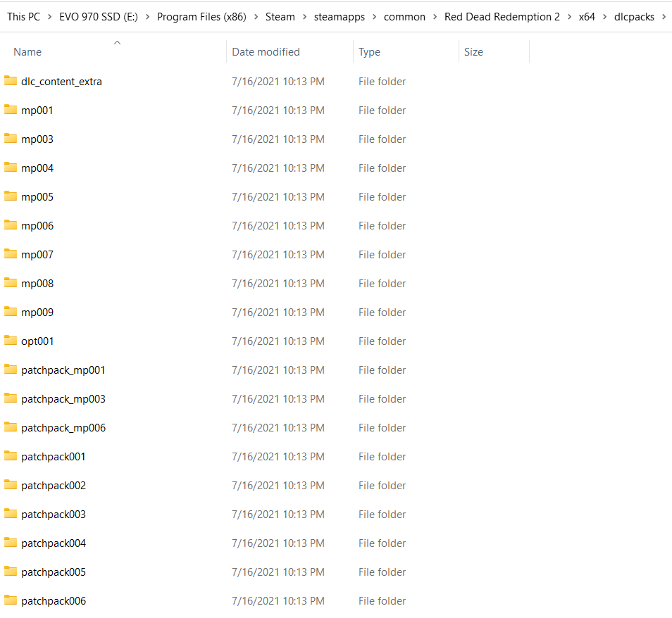
Task: Navigate to Steam breadcrumb segment
Action: pos(280,17)
